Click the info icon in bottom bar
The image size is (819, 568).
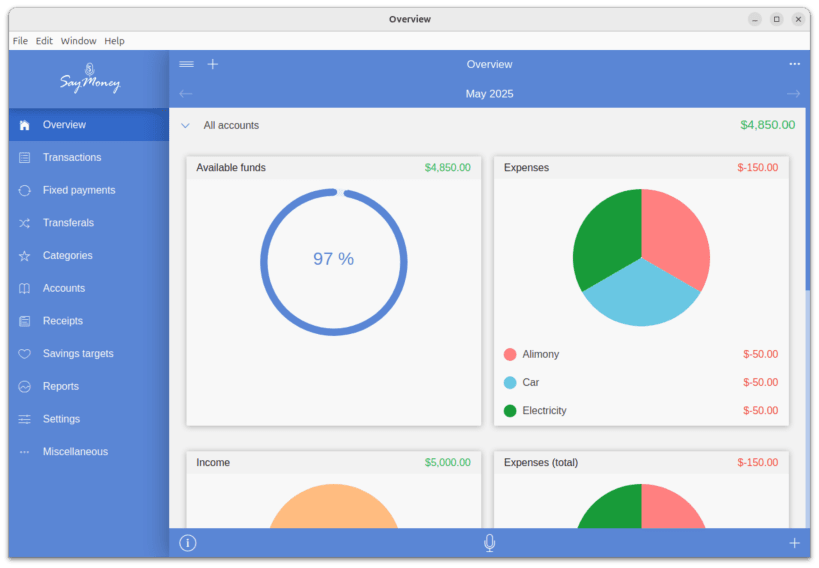(188, 543)
